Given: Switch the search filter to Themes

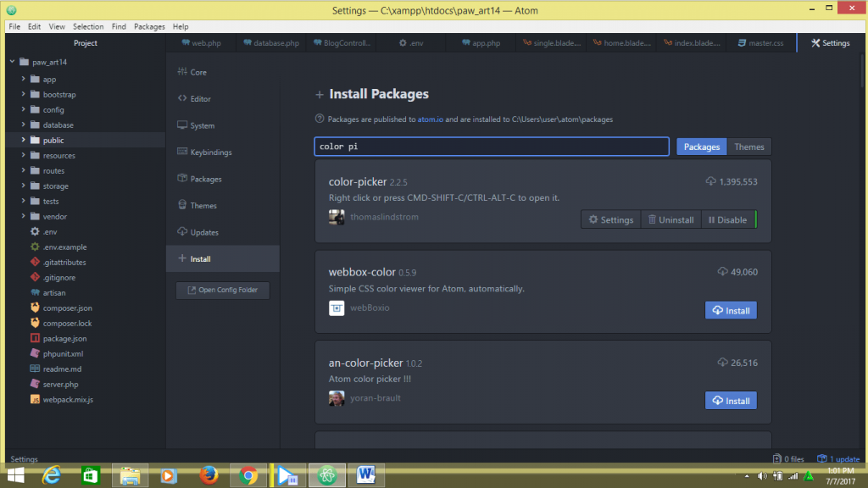Looking at the screenshot, I should [748, 147].
